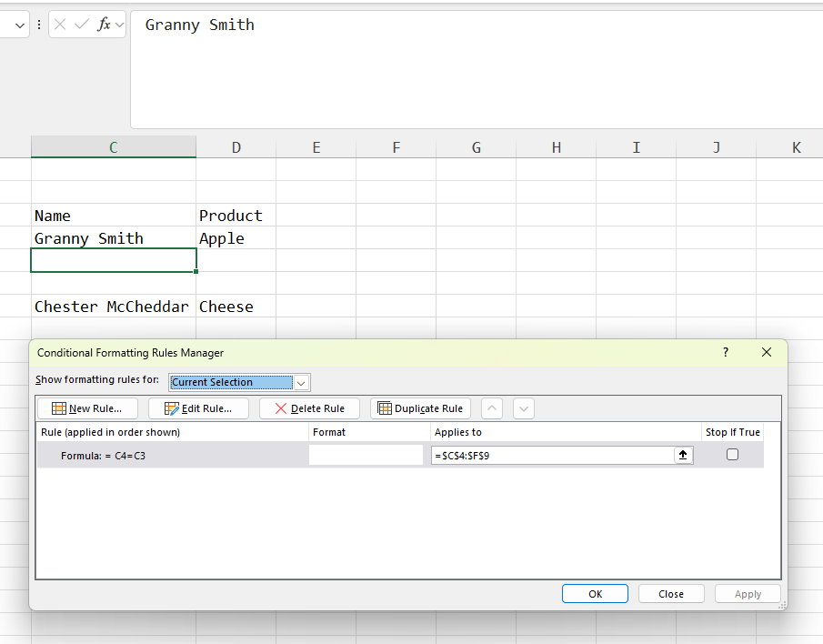Viewport: 823px width, 644px height.
Task: Click the Duplicate Rule button
Action: click(x=420, y=408)
